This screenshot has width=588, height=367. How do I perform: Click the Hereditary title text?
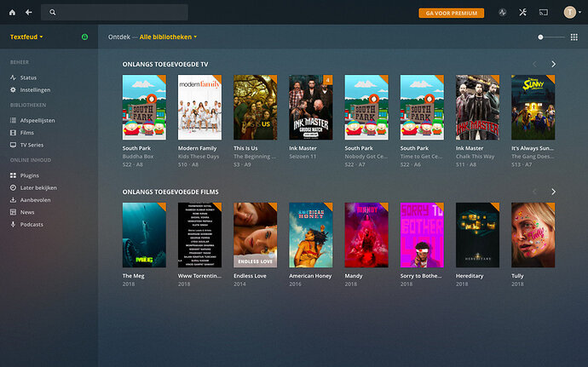tap(470, 276)
